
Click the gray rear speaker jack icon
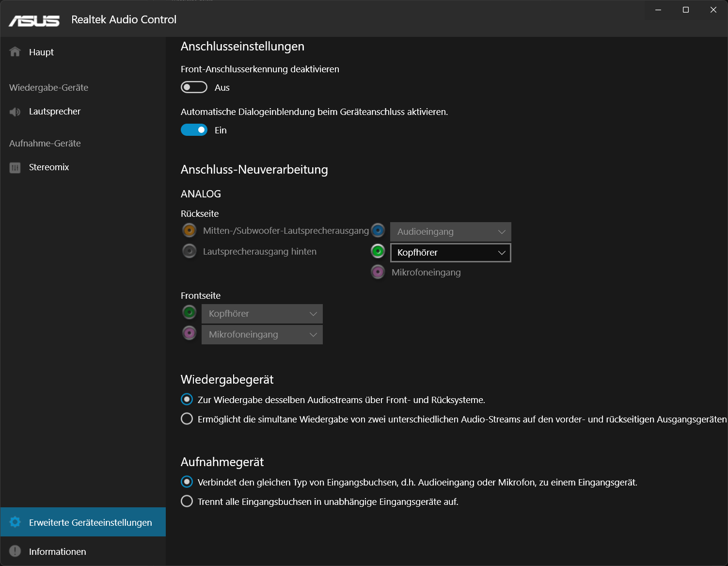tap(189, 251)
